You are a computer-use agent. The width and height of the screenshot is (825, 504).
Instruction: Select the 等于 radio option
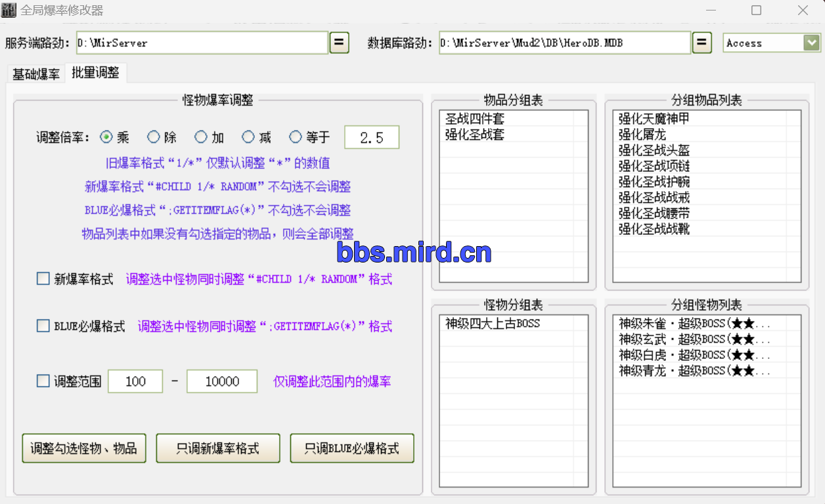tap(296, 137)
